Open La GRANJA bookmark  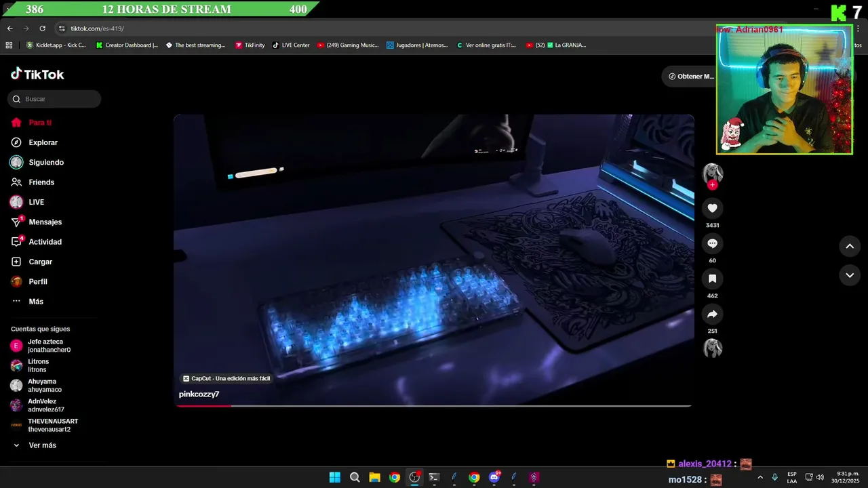pos(556,45)
